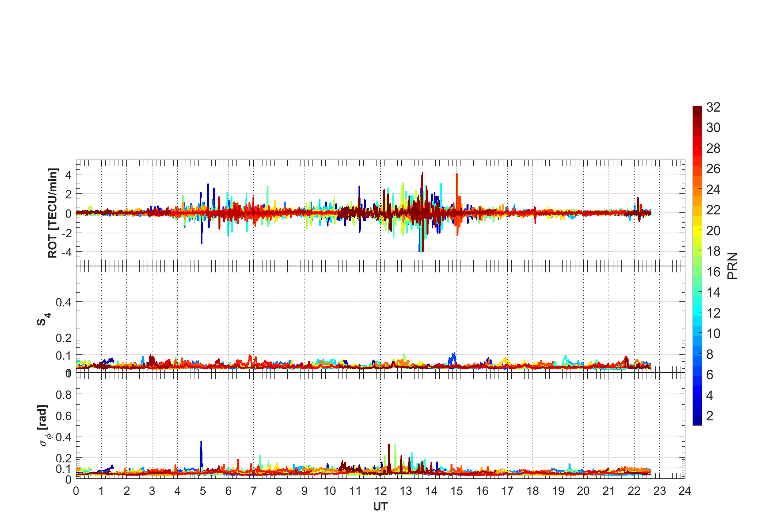The width and height of the screenshot is (761, 532).
Task: Click the ROT spike peak near 15 UT
Action: tap(457, 174)
